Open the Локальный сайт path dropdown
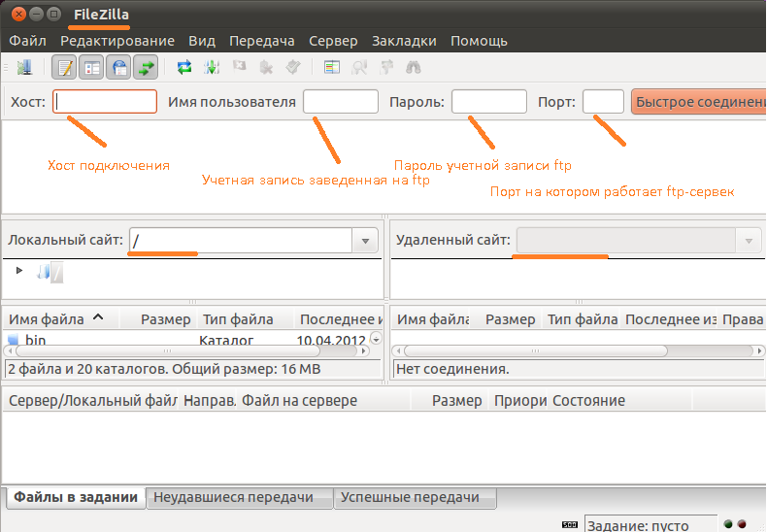Image resolution: width=767 pixels, height=532 pixels. 365,241
